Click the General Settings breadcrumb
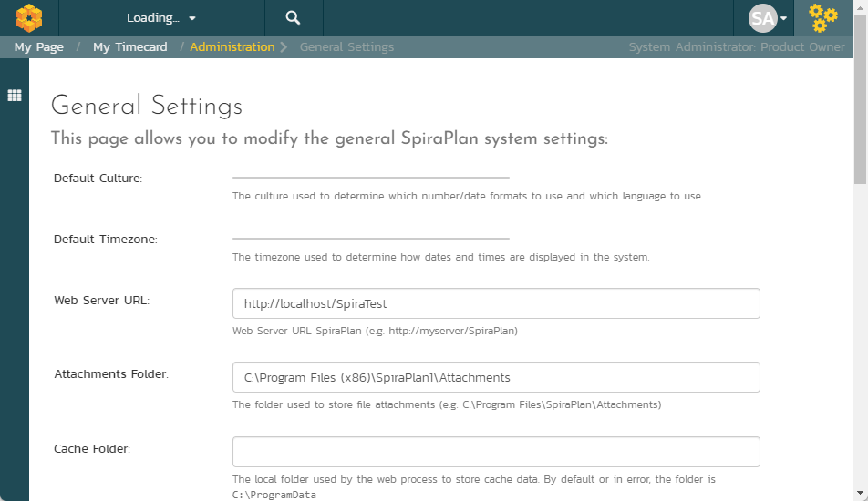This screenshot has width=868, height=501. point(346,47)
